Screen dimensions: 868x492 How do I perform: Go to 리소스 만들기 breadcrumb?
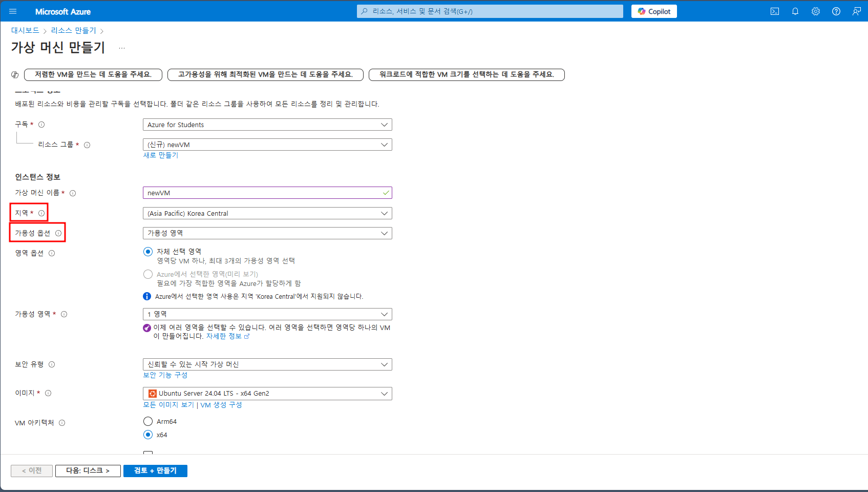(x=73, y=31)
